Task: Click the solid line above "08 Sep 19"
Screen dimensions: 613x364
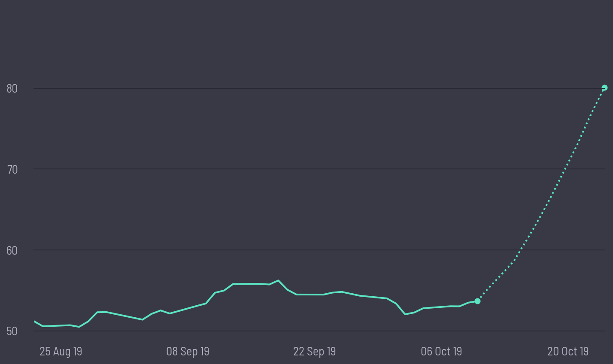Action: [188, 308]
